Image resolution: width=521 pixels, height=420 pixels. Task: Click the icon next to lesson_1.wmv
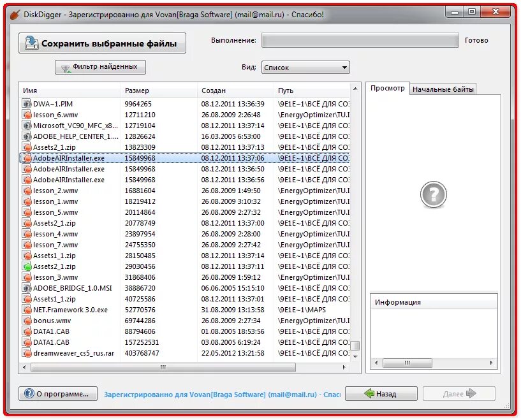[27, 201]
